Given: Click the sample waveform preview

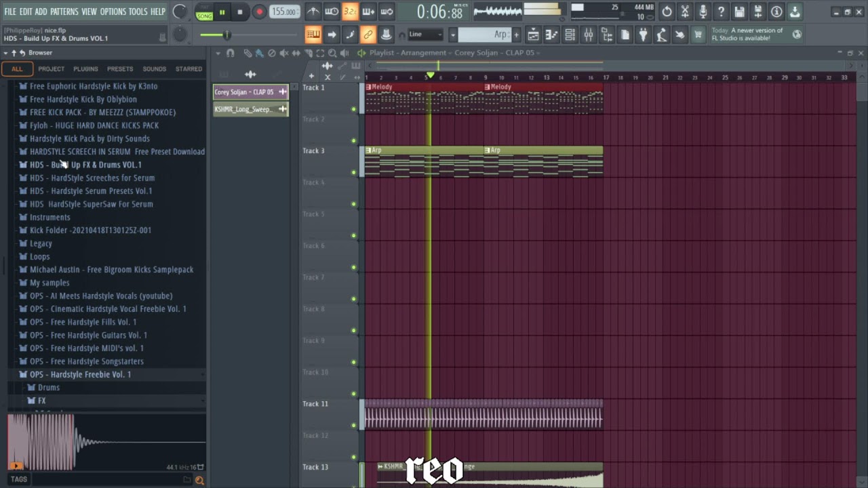Looking at the screenshot, I should click(107, 442).
